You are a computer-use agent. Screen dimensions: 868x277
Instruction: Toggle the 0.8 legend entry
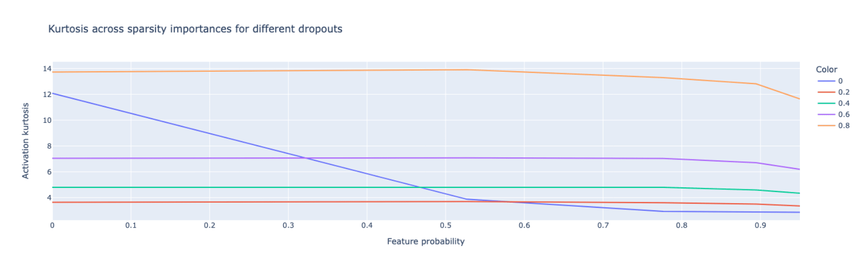(844, 126)
